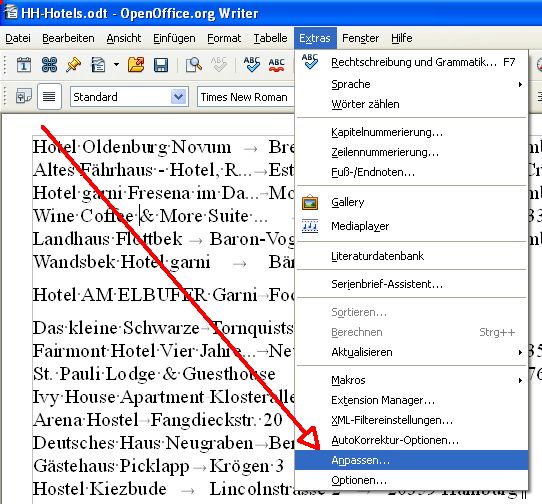Click text 'Das kleine Schwarze'
542x504 pixels.
tap(116, 328)
